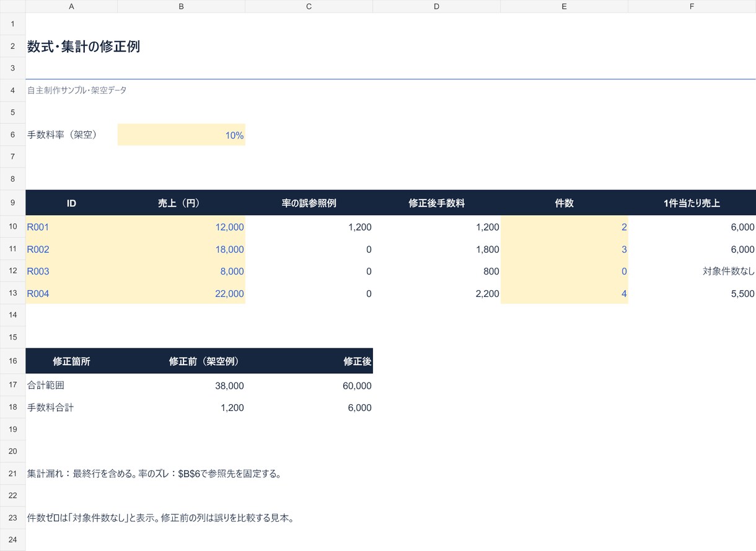The image size is (756, 551).
Task: Click the 60,000 修正後 total cell
Action: (x=309, y=385)
